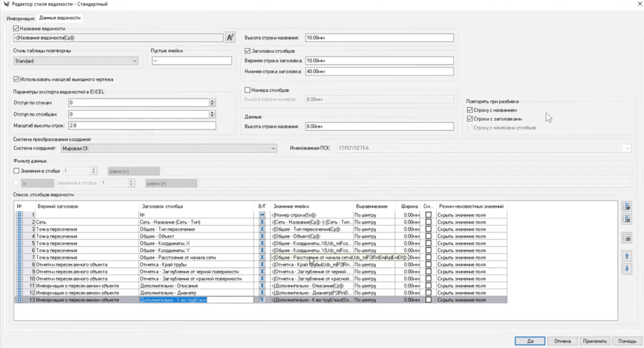Switch to the Информация tab
644x348 pixels.
(x=20, y=18)
